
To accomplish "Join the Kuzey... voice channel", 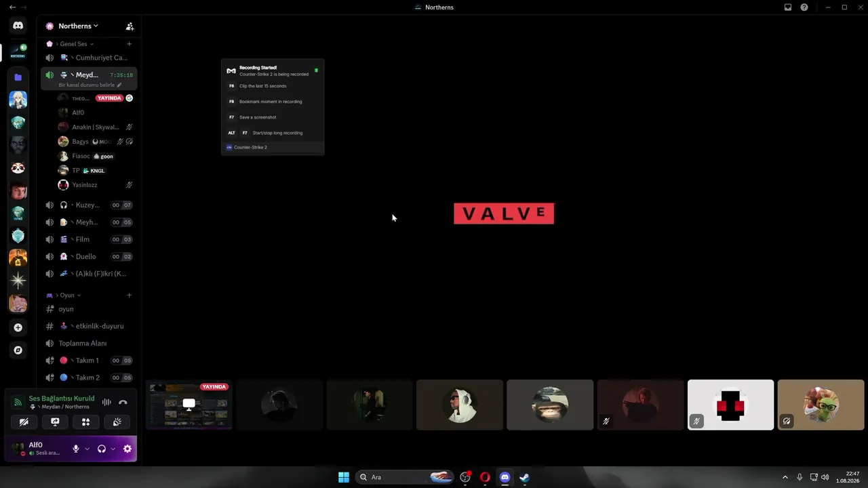I will pos(88,205).
